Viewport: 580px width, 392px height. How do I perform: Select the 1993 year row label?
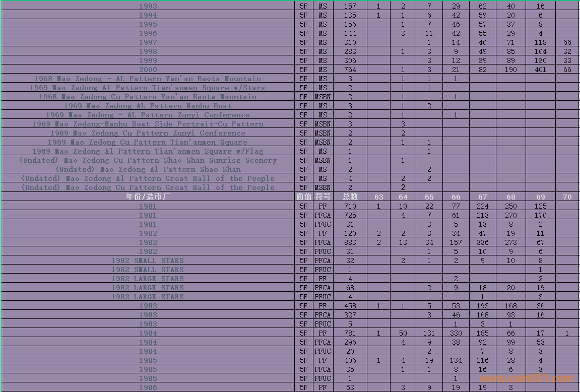[x=148, y=7]
